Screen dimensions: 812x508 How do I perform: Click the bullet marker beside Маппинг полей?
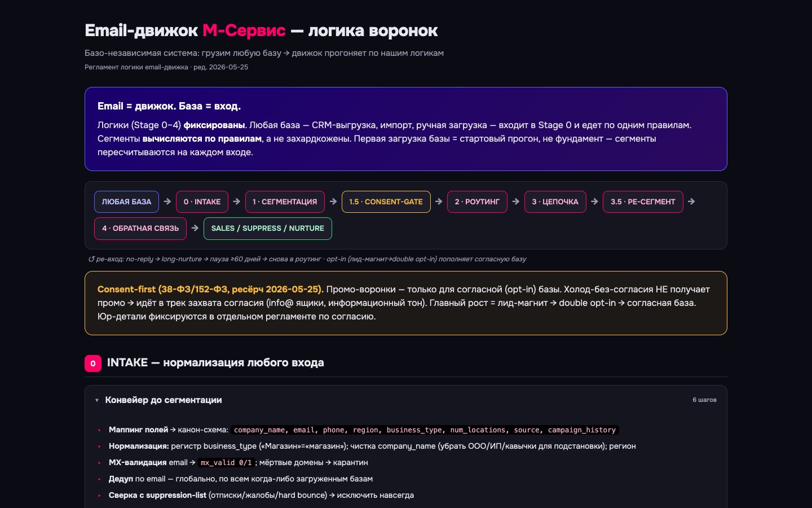[100, 430]
